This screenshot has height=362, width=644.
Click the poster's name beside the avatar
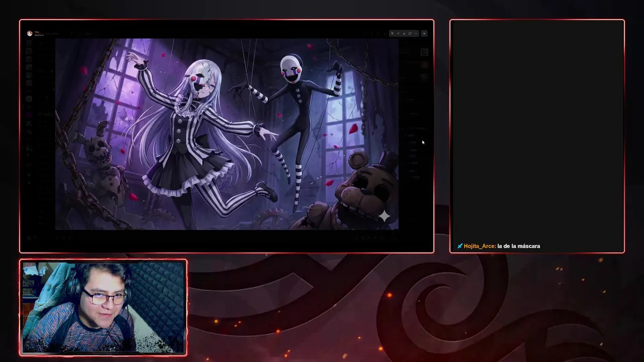pyautogui.click(x=37, y=32)
